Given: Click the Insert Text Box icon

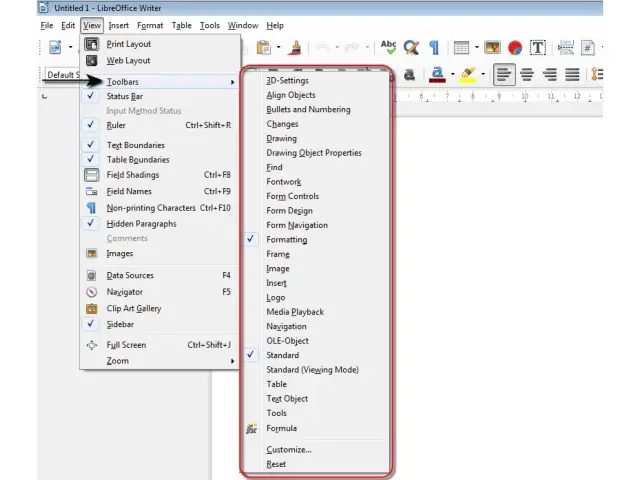Looking at the screenshot, I should coord(538,48).
